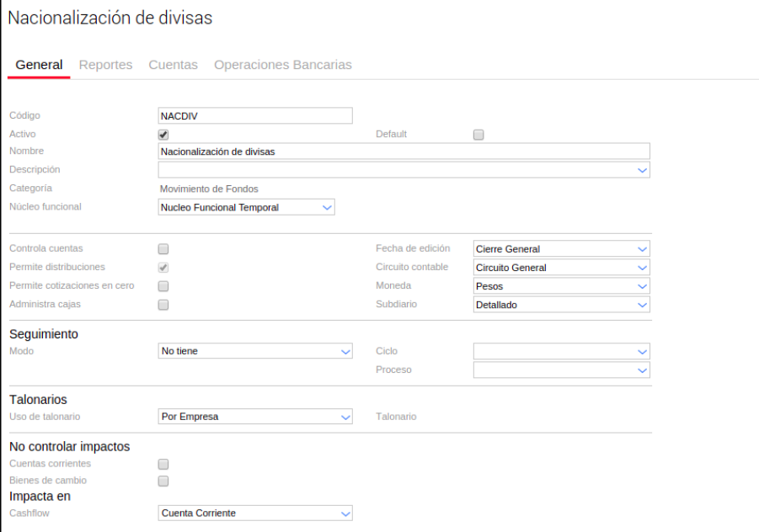This screenshot has width=759, height=532.
Task: Expand the Fecha de edición dropdown
Action: point(561,249)
